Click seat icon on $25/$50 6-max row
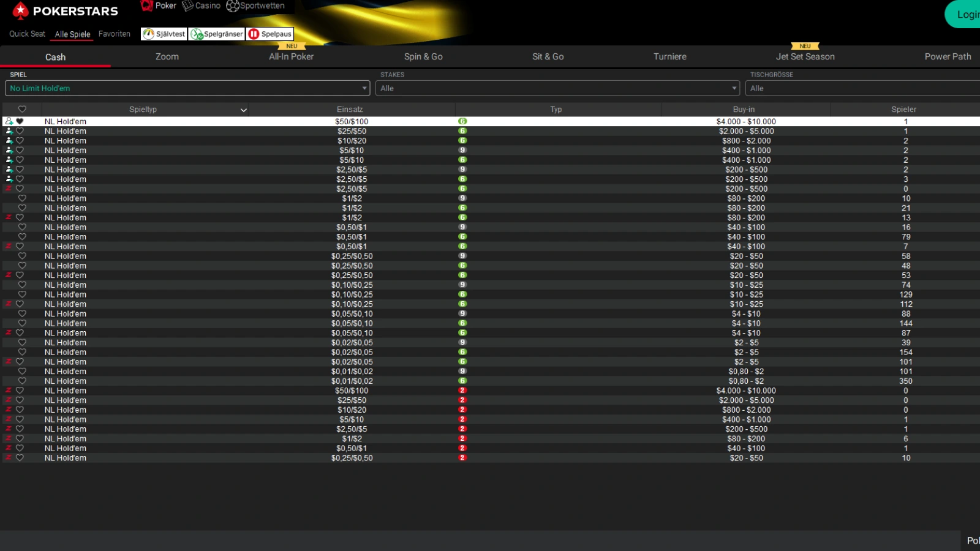Viewport: 980px width, 551px height. tap(9, 131)
